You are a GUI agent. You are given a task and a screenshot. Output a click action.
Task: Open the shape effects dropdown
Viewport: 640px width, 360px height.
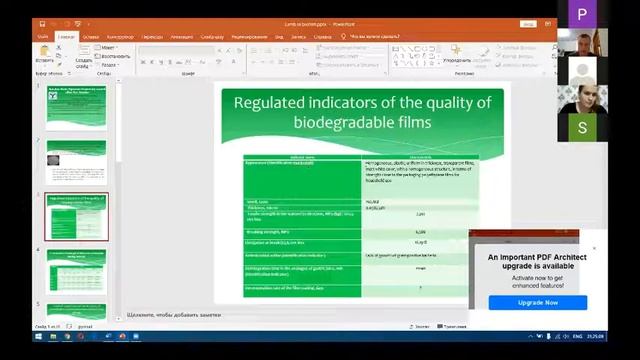click(x=518, y=65)
